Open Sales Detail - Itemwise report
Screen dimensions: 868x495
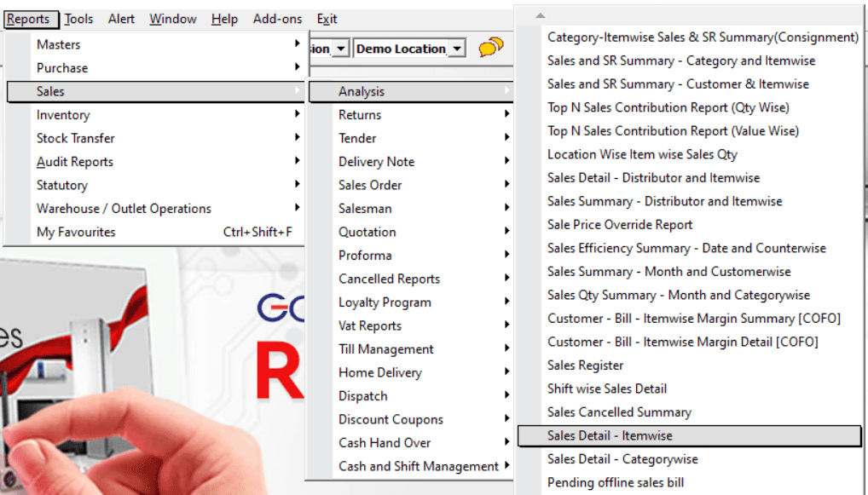pos(689,436)
